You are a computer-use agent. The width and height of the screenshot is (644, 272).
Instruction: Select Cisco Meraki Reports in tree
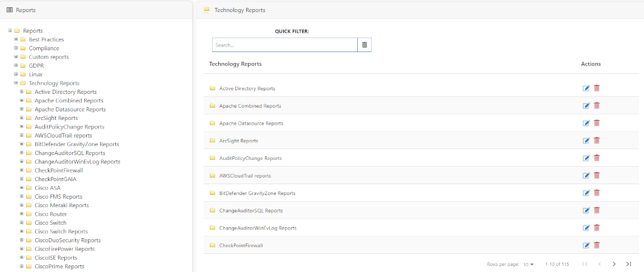pyautogui.click(x=62, y=205)
